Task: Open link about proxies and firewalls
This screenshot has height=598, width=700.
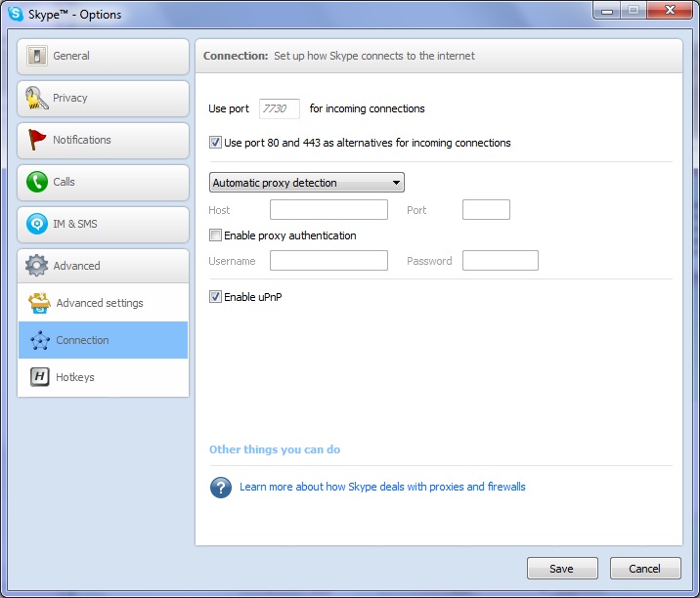Action: point(382,487)
